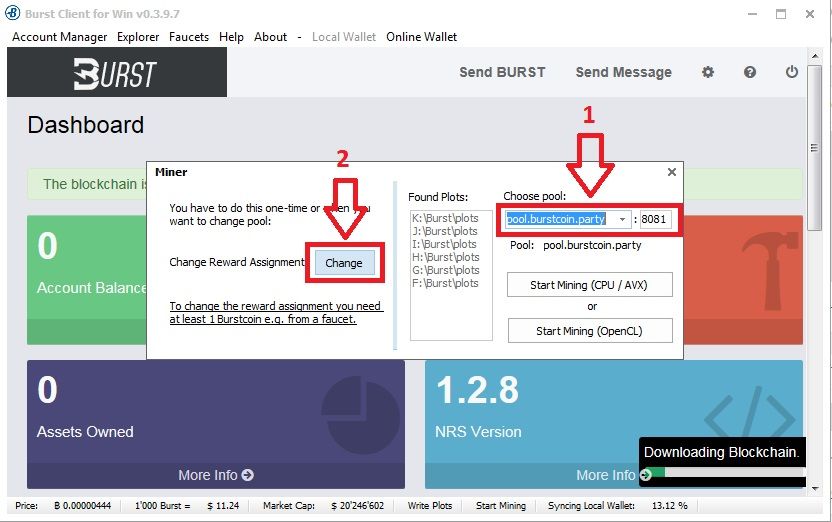
Task: Click arrow icon beside NRS Version More Info
Action: click(646, 475)
